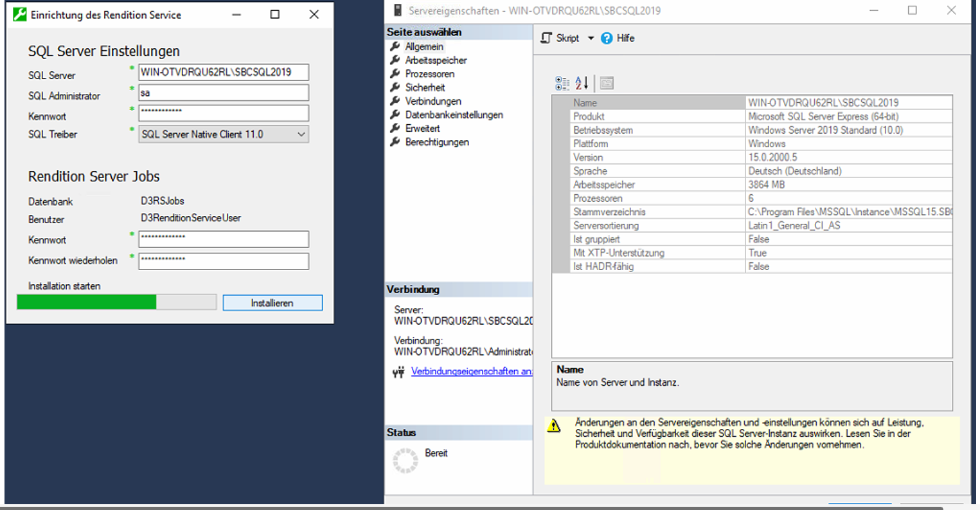Open the Sicherheit page

point(425,87)
